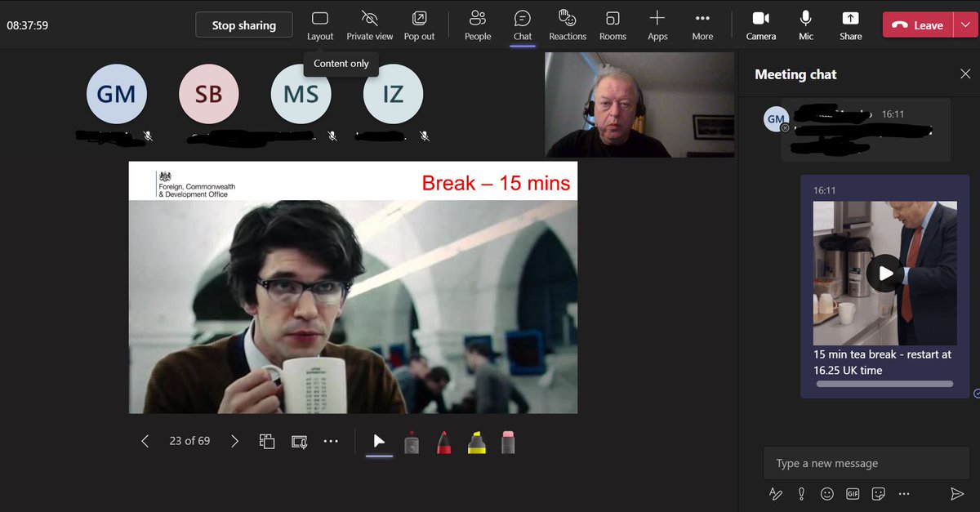Open the slide grid view
The image size is (980, 512).
tap(267, 441)
